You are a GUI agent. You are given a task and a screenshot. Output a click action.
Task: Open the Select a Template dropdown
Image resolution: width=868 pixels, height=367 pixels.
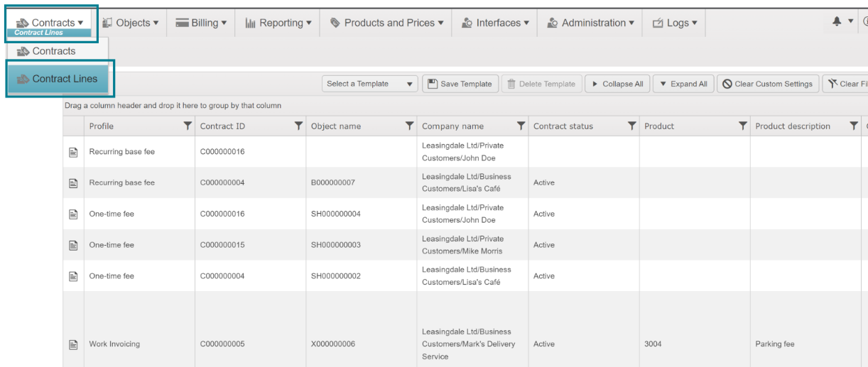coord(369,84)
